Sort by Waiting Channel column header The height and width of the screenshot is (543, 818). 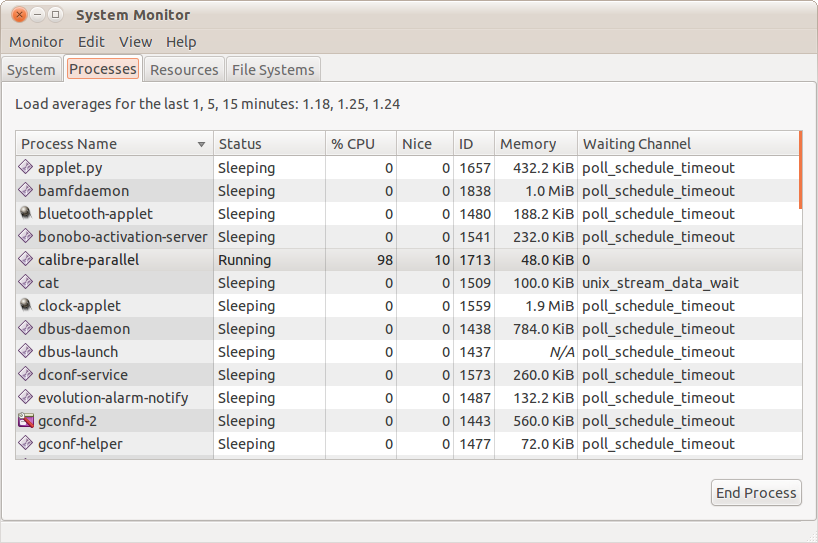coord(637,144)
